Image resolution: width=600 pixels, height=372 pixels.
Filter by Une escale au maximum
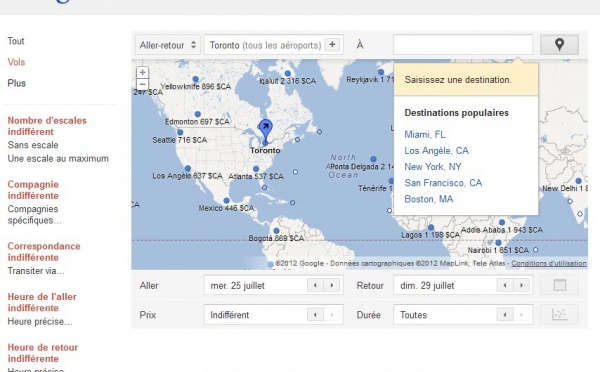click(x=58, y=158)
